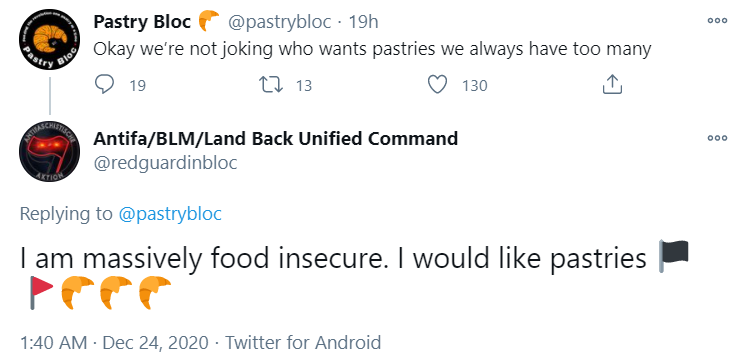Image resolution: width=742 pixels, height=364 pixels.
Task: Click the red flag emoji in reply
Action: click(x=40, y=293)
